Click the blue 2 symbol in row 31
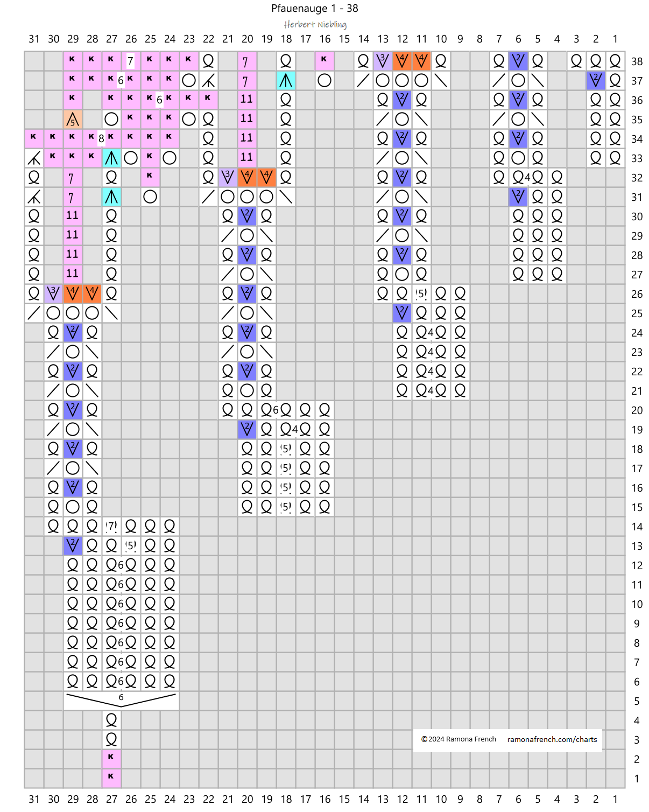649x812 pixels. (518, 197)
